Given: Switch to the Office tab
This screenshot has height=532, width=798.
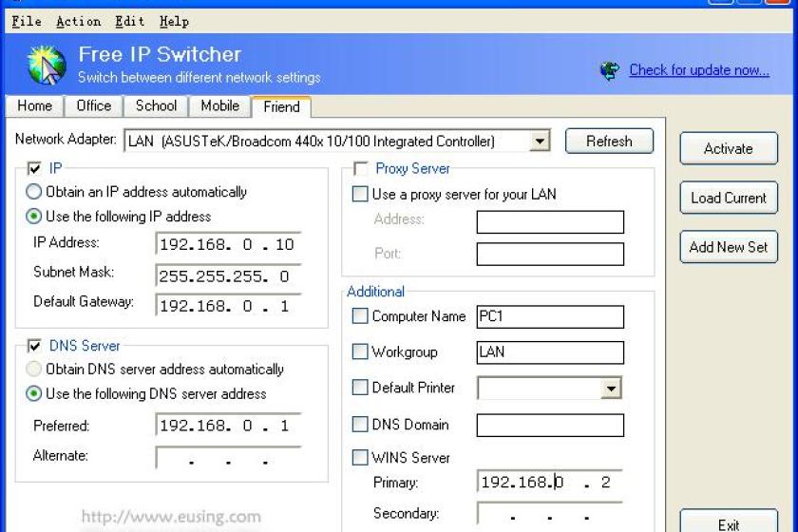Looking at the screenshot, I should [94, 105].
